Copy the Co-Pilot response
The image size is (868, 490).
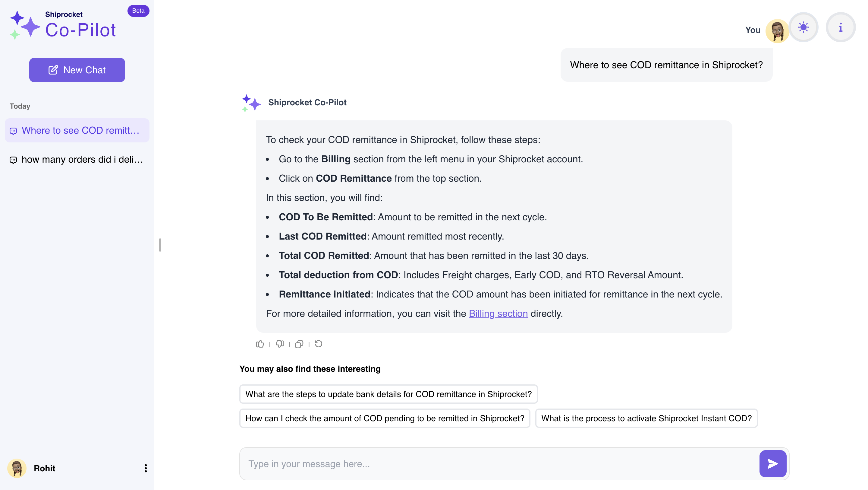(299, 344)
